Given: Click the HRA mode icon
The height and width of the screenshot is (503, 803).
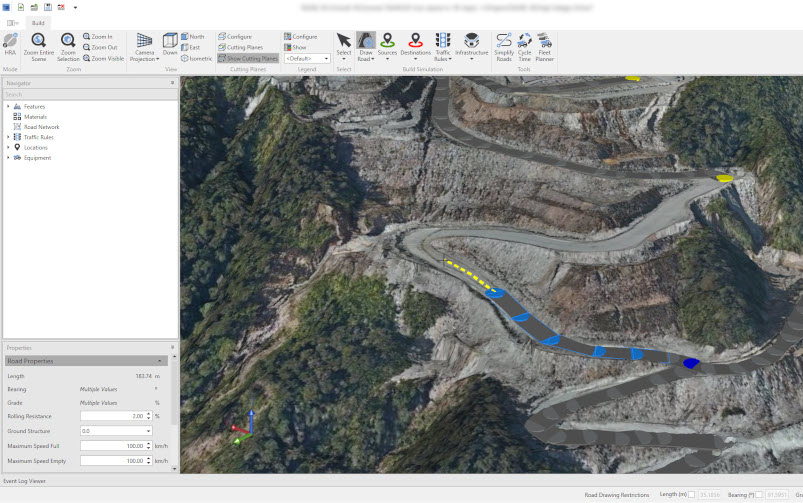Looking at the screenshot, I should pos(10,45).
